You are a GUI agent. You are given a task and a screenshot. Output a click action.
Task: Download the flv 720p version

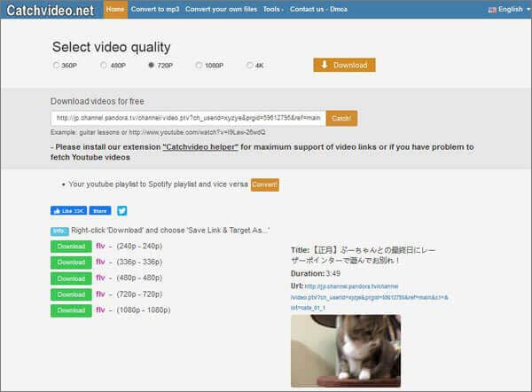(x=71, y=294)
